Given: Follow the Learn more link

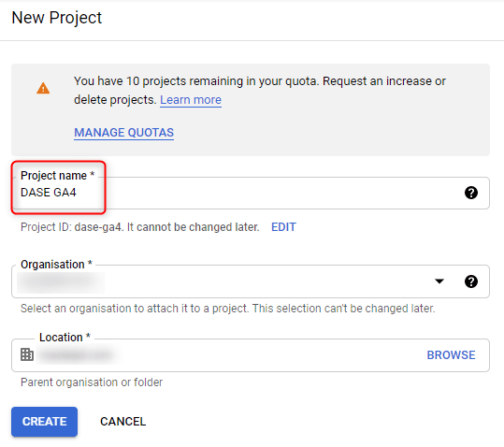Looking at the screenshot, I should click(191, 100).
